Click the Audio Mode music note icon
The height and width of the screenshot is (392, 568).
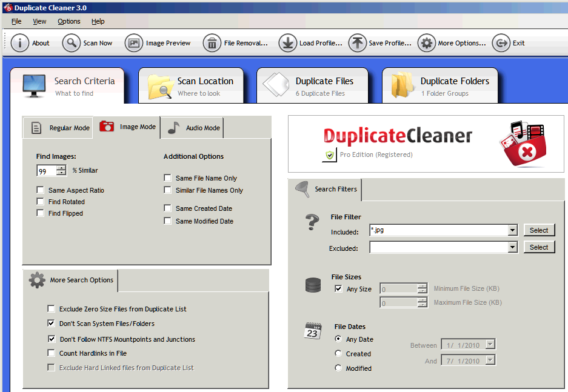(173, 128)
